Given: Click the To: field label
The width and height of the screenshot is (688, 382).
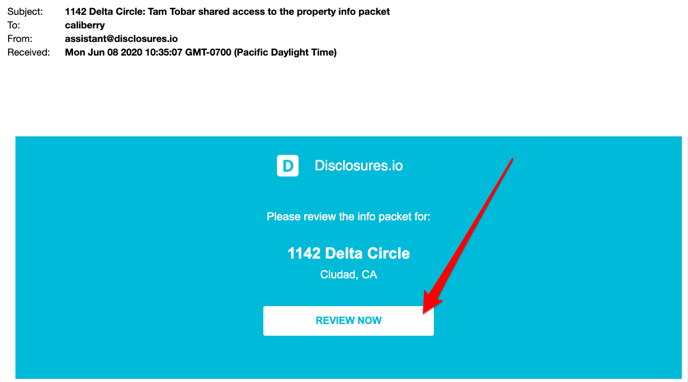Looking at the screenshot, I should pos(14,25).
